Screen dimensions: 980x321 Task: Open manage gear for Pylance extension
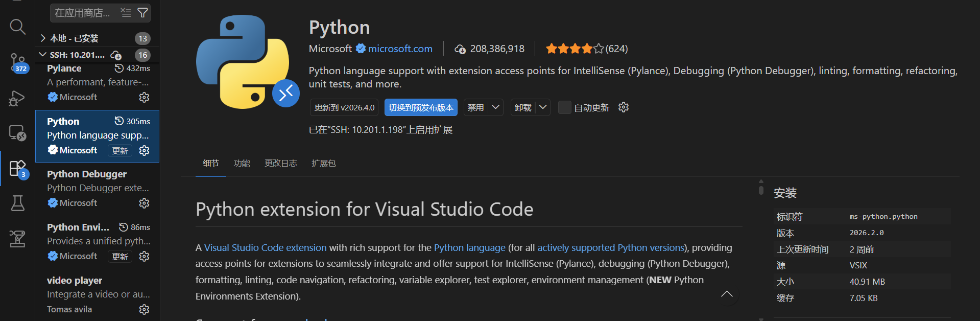pyautogui.click(x=145, y=97)
